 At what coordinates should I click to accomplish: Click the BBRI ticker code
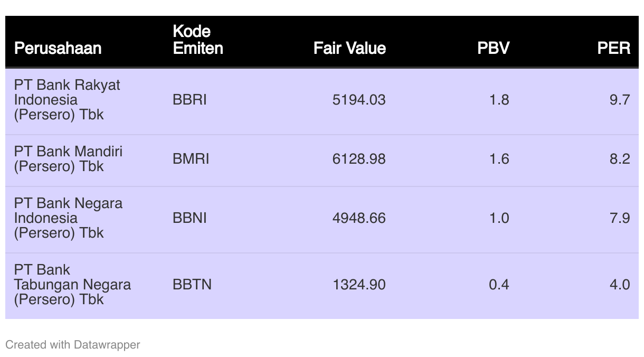click(x=190, y=100)
